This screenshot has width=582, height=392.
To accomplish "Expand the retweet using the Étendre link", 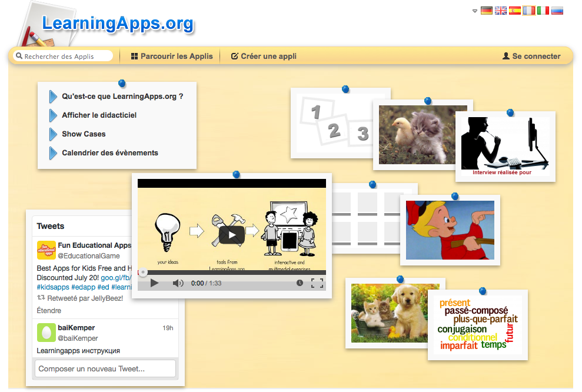I will (x=48, y=310).
